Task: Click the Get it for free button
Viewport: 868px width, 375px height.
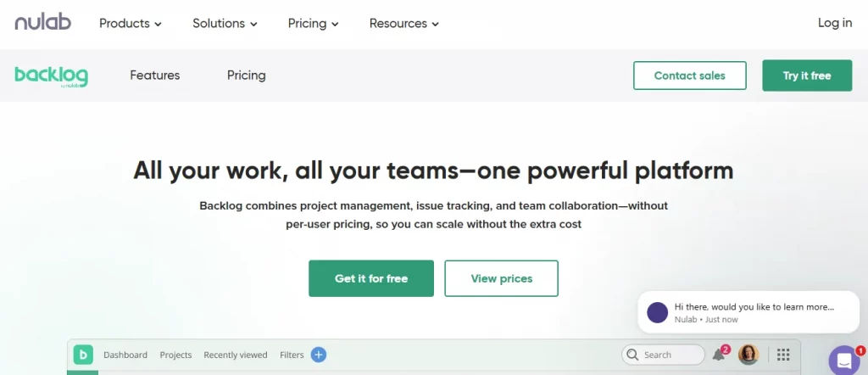Action: coord(371,278)
